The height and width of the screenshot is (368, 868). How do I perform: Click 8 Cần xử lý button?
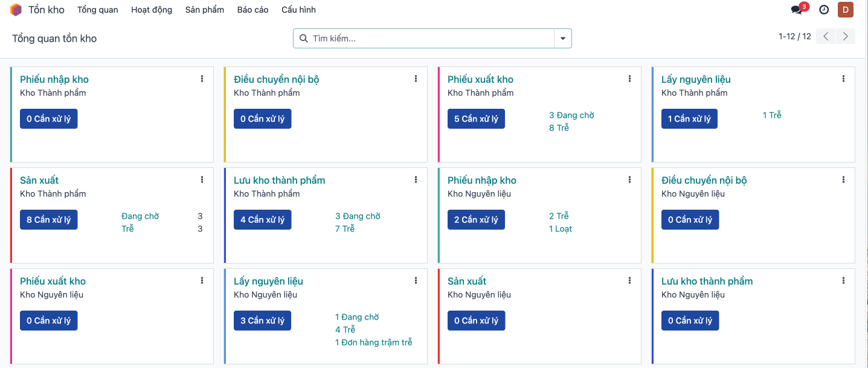click(x=48, y=220)
